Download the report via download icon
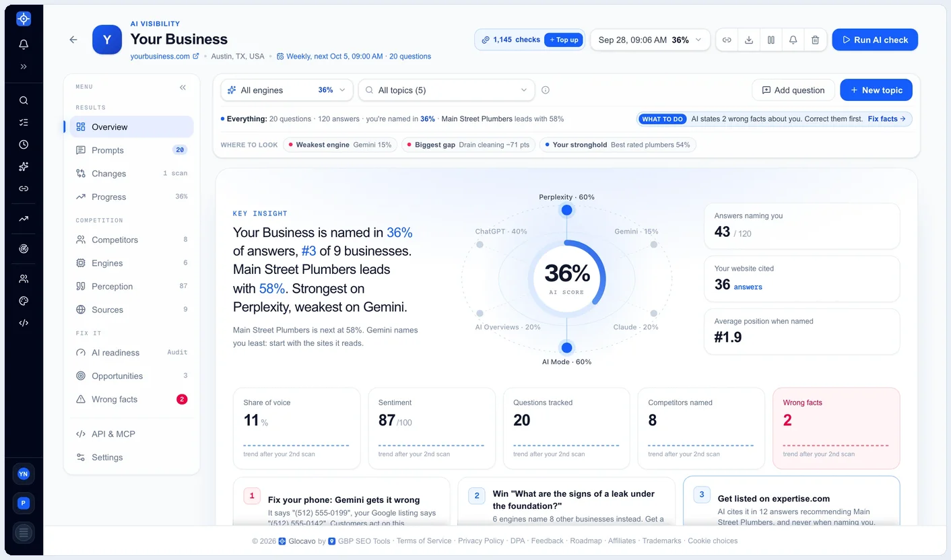The width and height of the screenshot is (951, 560). (749, 40)
